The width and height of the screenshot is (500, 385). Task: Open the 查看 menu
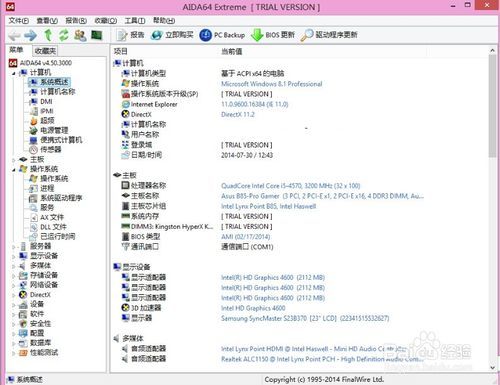(x=47, y=21)
